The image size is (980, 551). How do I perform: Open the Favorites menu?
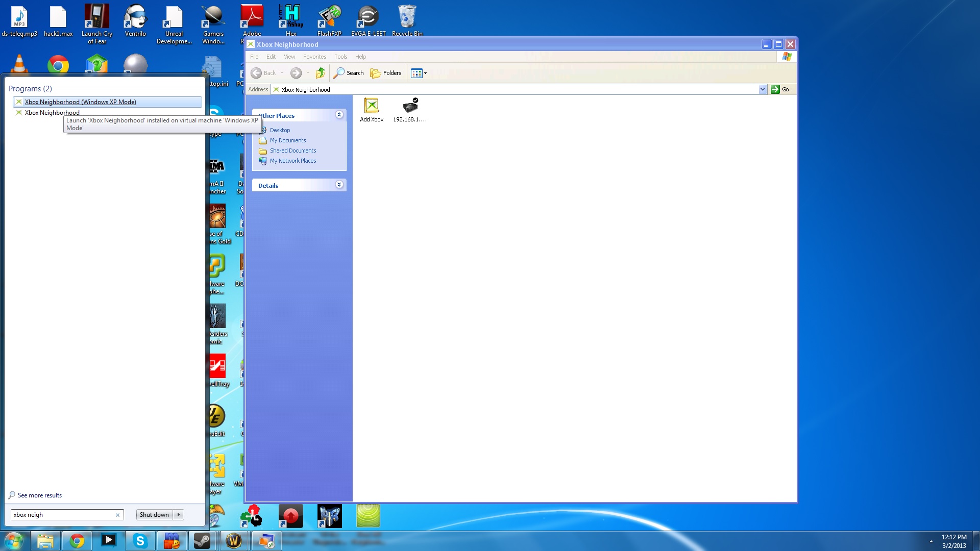pos(314,57)
